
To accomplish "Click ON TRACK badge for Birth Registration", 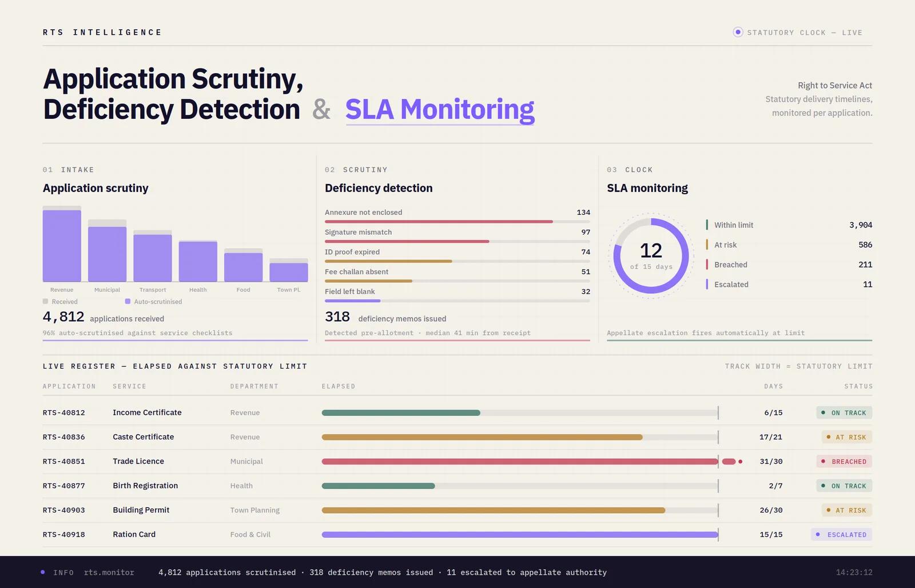I will (x=844, y=486).
